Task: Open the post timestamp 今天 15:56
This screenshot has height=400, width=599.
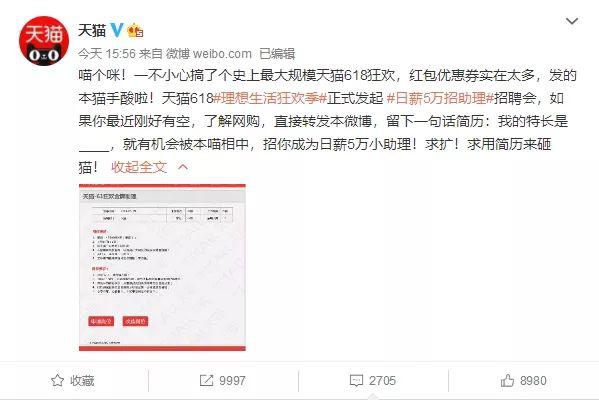Action: (107, 54)
